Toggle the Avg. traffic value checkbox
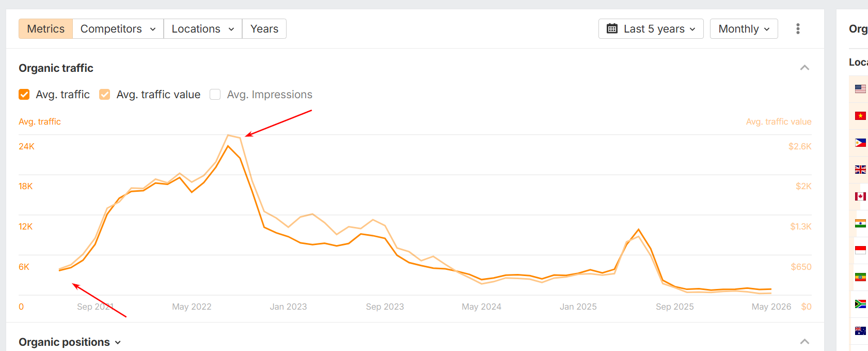 coord(105,95)
